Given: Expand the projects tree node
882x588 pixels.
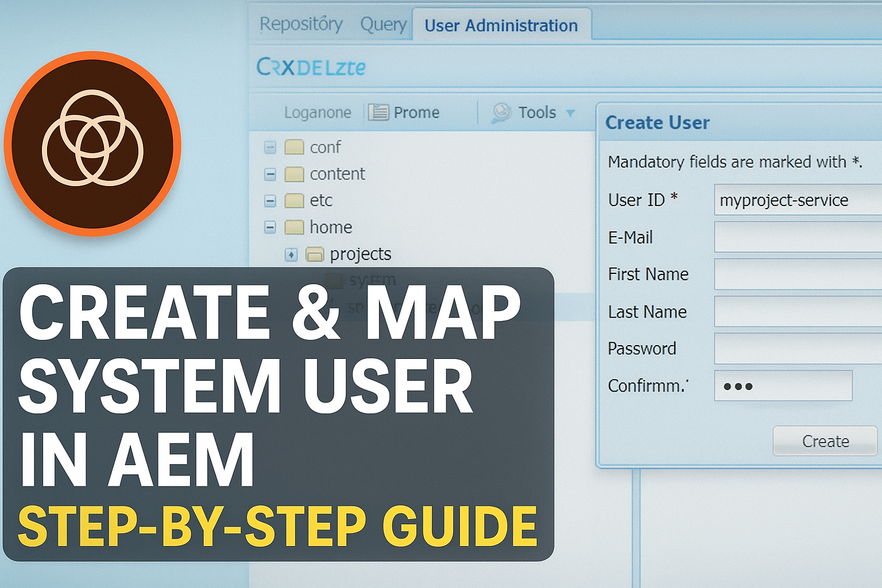Looking at the screenshot, I should pos(291,254).
